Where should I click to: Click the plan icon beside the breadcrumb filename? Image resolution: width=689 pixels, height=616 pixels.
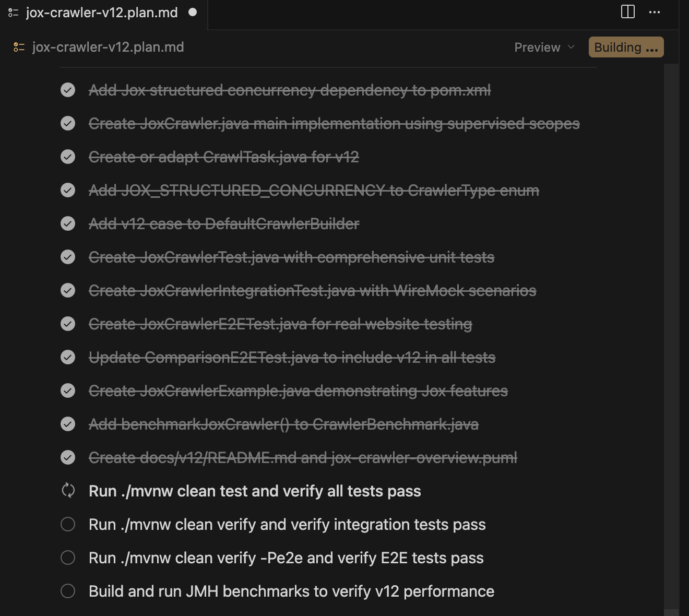[x=19, y=48]
